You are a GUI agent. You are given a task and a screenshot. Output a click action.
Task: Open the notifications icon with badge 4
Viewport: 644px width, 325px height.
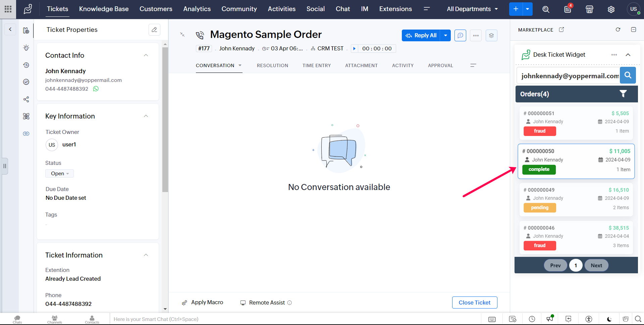(568, 9)
